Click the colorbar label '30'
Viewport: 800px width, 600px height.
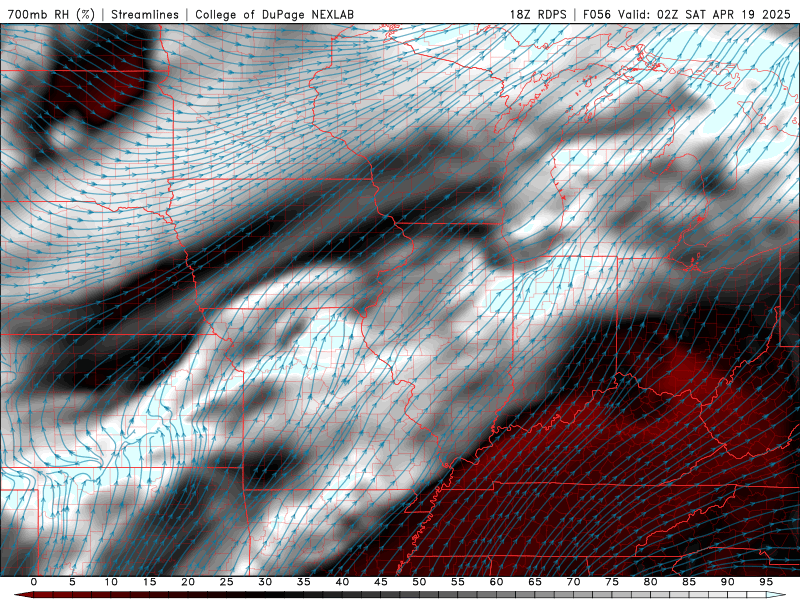[265, 582]
